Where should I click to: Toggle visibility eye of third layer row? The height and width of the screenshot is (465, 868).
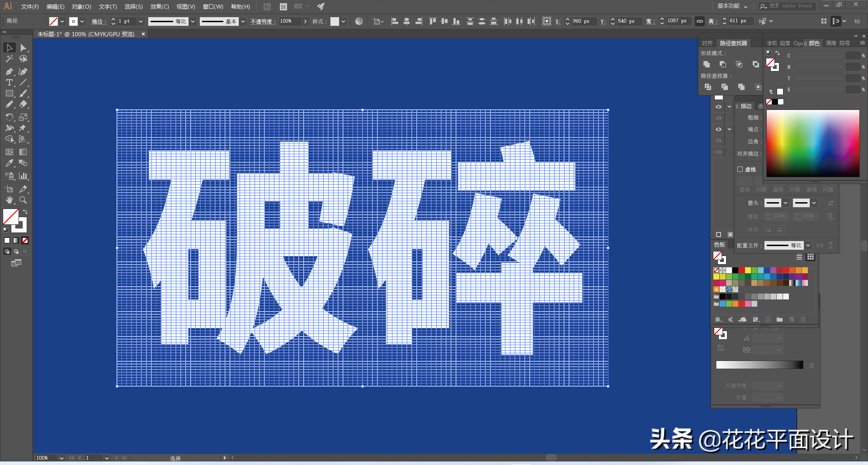point(718,129)
